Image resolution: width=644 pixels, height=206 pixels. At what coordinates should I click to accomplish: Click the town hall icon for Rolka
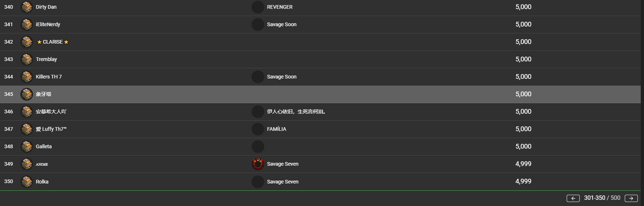pyautogui.click(x=27, y=182)
